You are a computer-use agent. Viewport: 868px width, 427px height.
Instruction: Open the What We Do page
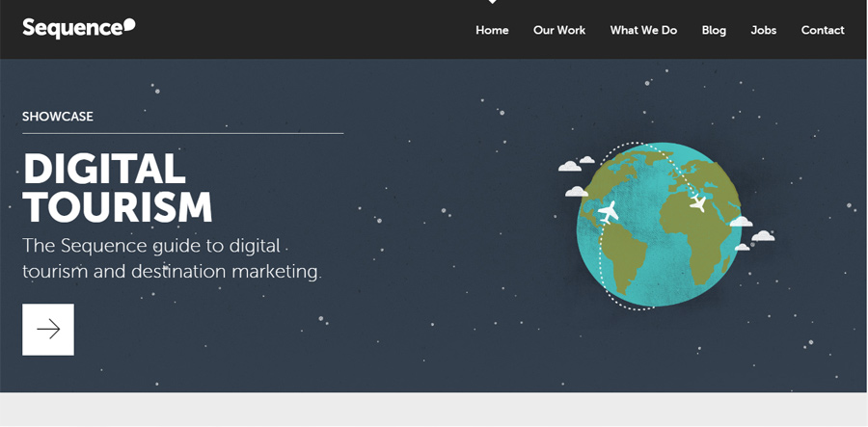(x=643, y=31)
